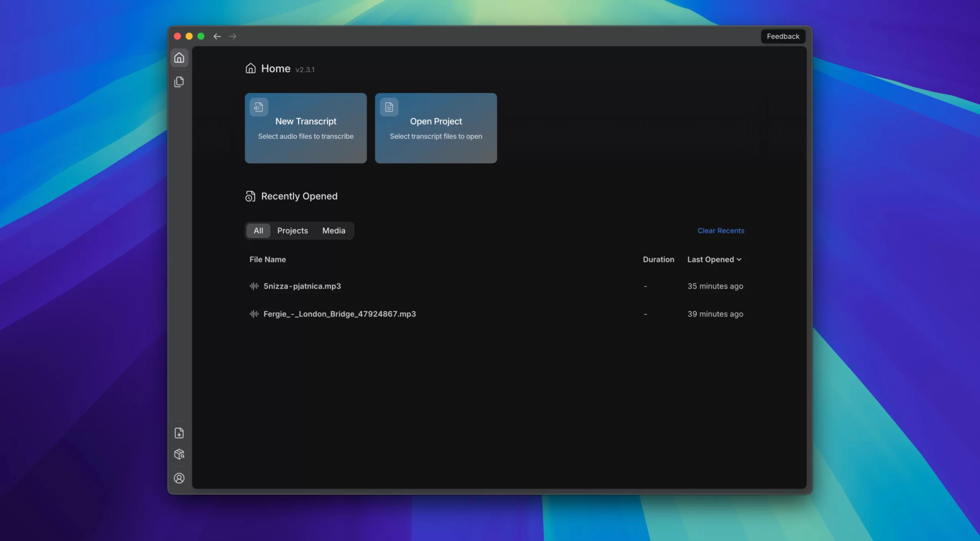Switch to the Media filter tab

pyautogui.click(x=333, y=231)
